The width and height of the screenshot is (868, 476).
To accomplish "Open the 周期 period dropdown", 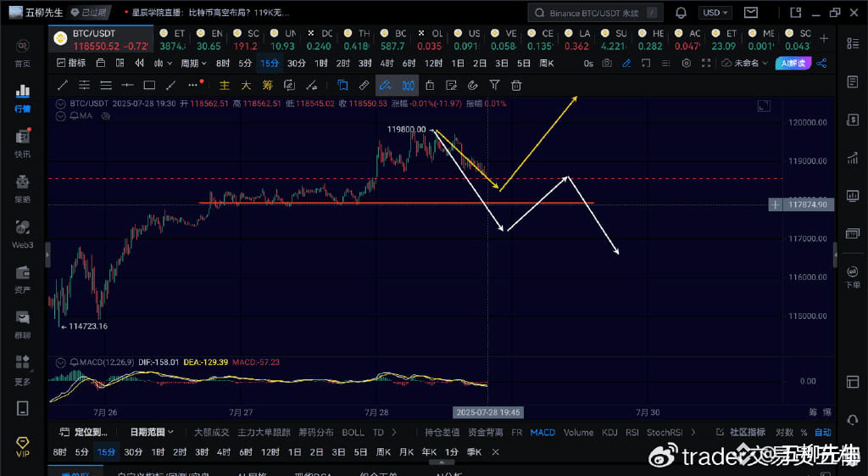I will (194, 63).
